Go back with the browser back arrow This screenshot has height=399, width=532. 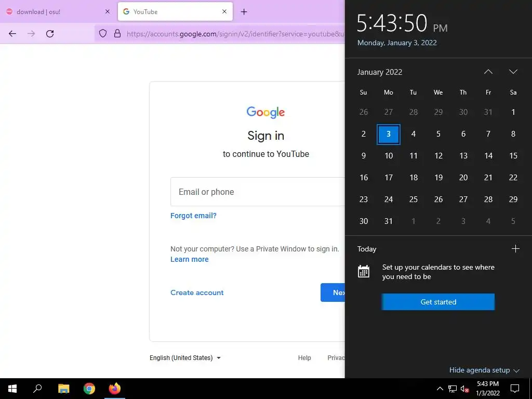pyautogui.click(x=12, y=34)
